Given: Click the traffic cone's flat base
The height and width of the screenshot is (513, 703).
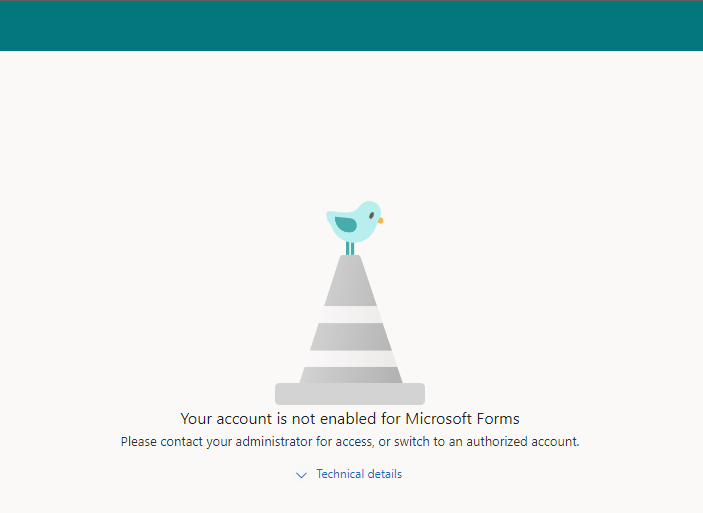Looking at the screenshot, I should 350,394.
